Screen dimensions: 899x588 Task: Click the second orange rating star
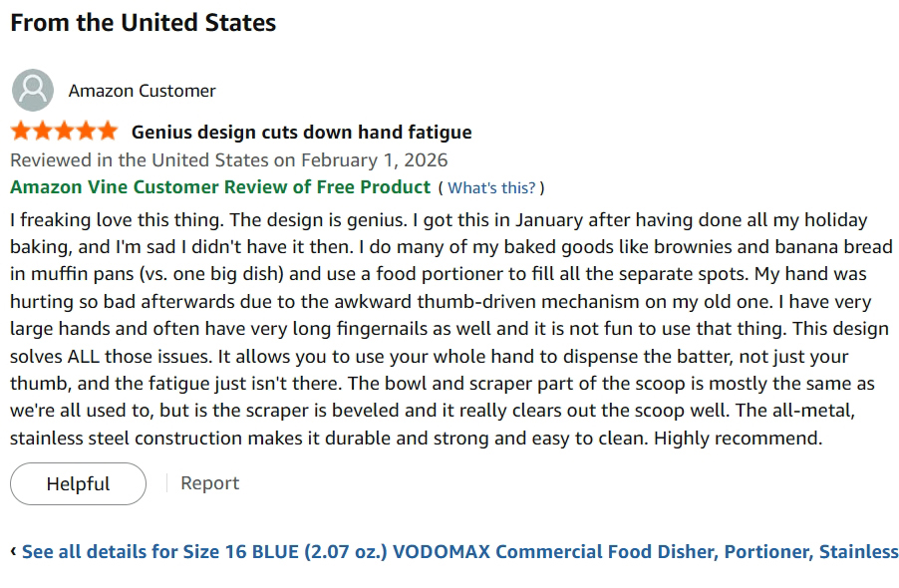click(43, 132)
